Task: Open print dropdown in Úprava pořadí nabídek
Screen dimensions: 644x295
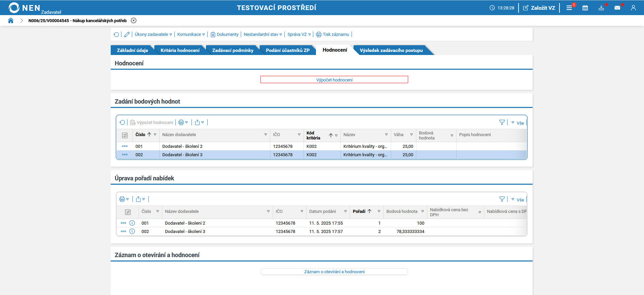Action: coord(124,199)
